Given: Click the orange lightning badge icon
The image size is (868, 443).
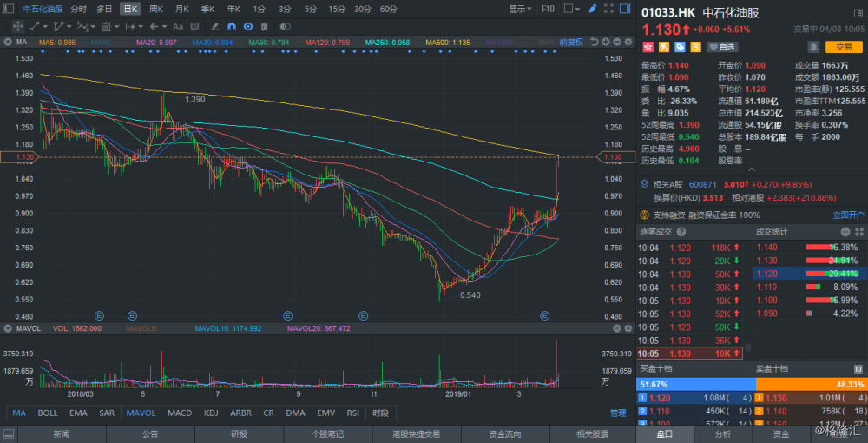Looking at the screenshot, I should (x=663, y=47).
